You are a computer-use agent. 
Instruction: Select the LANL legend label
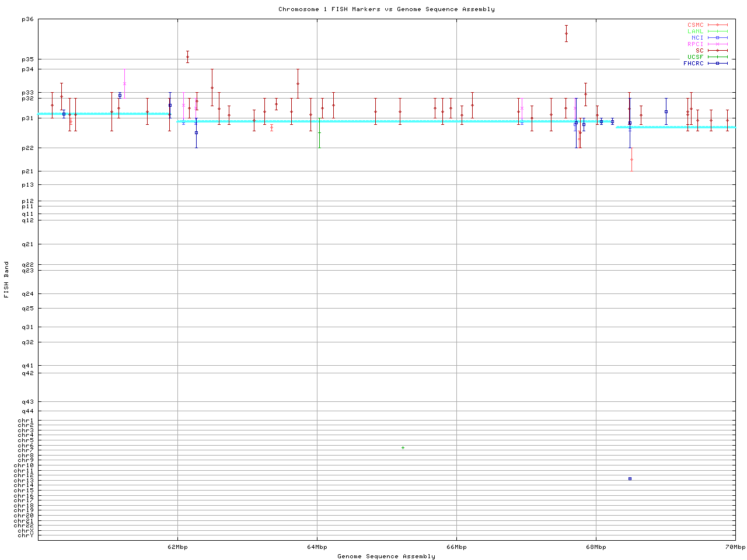click(x=696, y=32)
